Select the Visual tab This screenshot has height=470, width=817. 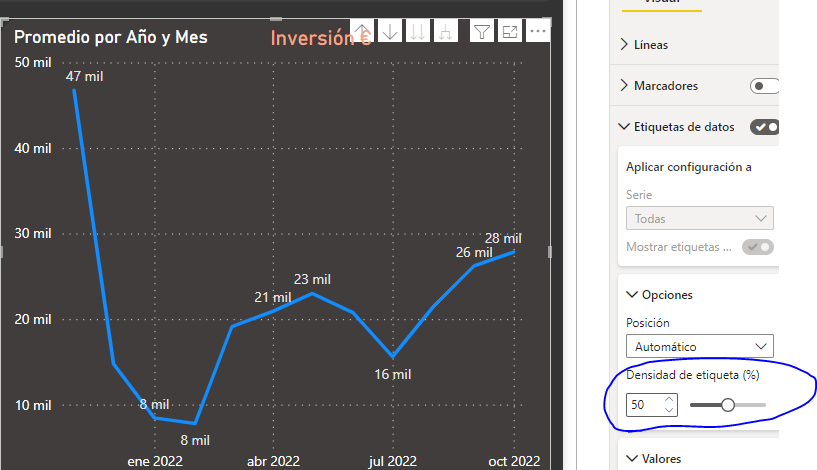click(662, 2)
